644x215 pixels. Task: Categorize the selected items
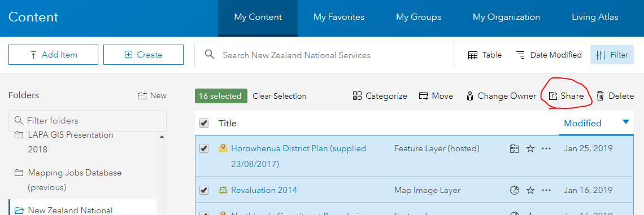click(x=380, y=96)
